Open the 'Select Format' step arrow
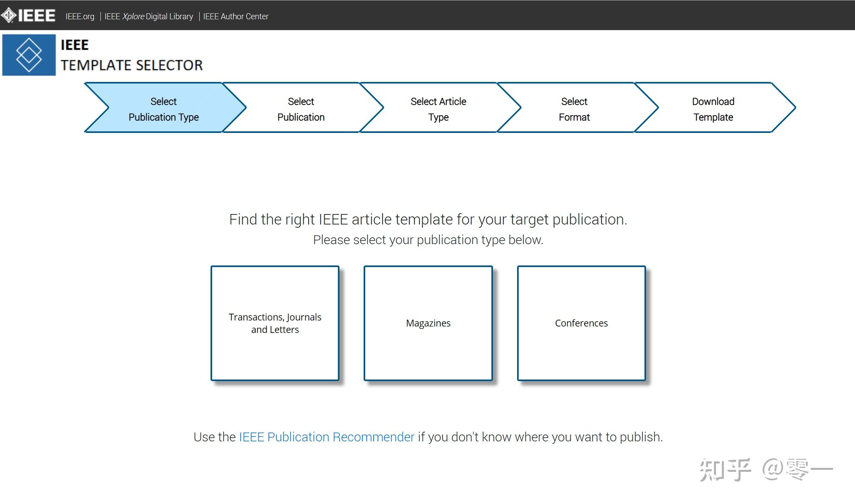 point(574,109)
